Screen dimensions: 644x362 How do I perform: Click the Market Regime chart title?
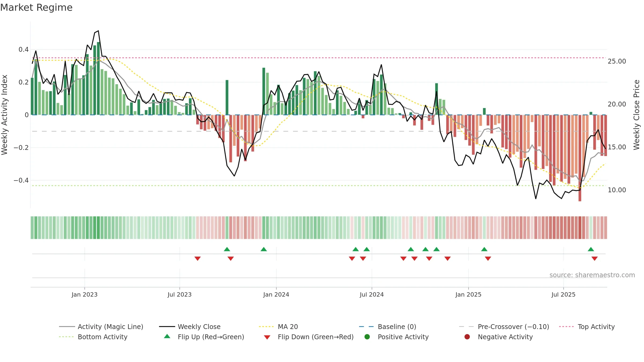[x=36, y=8]
